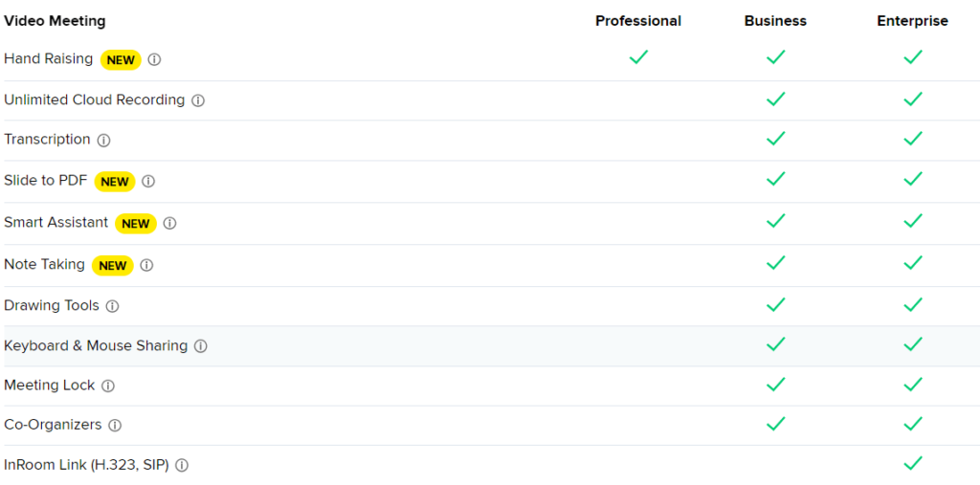Viewport: 980px width, 485px height.
Task: Open Note Taking info icon
Action: point(146,265)
